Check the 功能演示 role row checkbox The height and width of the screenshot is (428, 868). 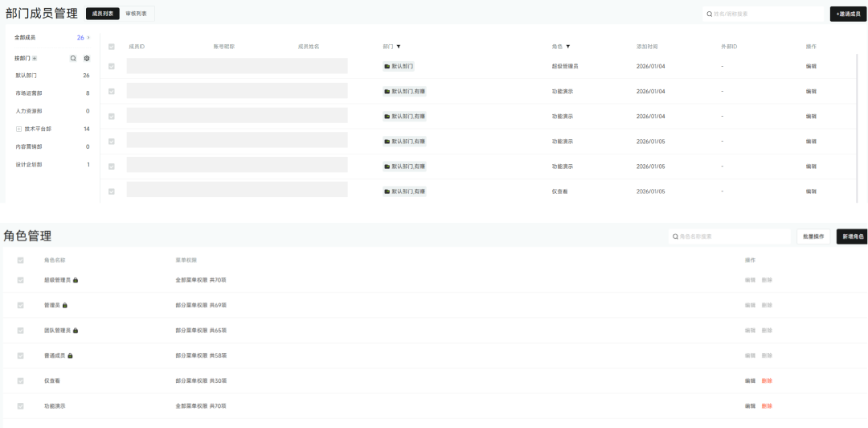[x=20, y=405]
